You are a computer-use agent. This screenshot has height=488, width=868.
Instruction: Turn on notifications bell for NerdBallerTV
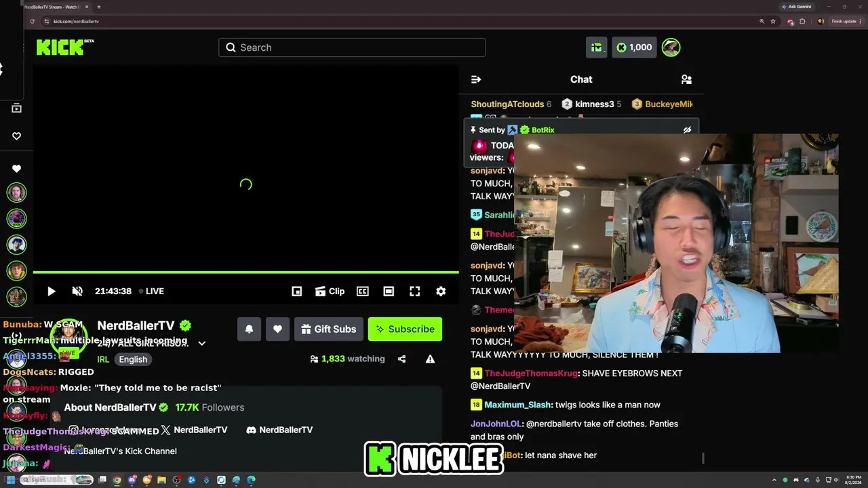point(249,329)
